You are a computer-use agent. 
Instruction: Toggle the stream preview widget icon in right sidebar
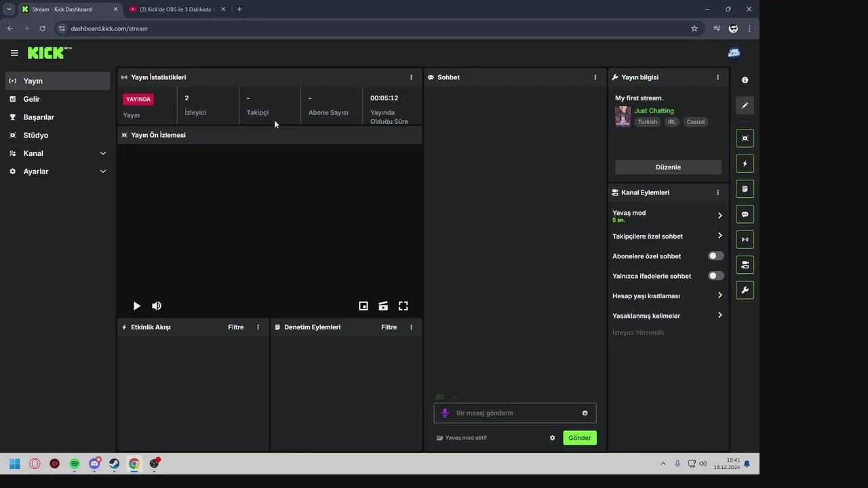coord(745,138)
